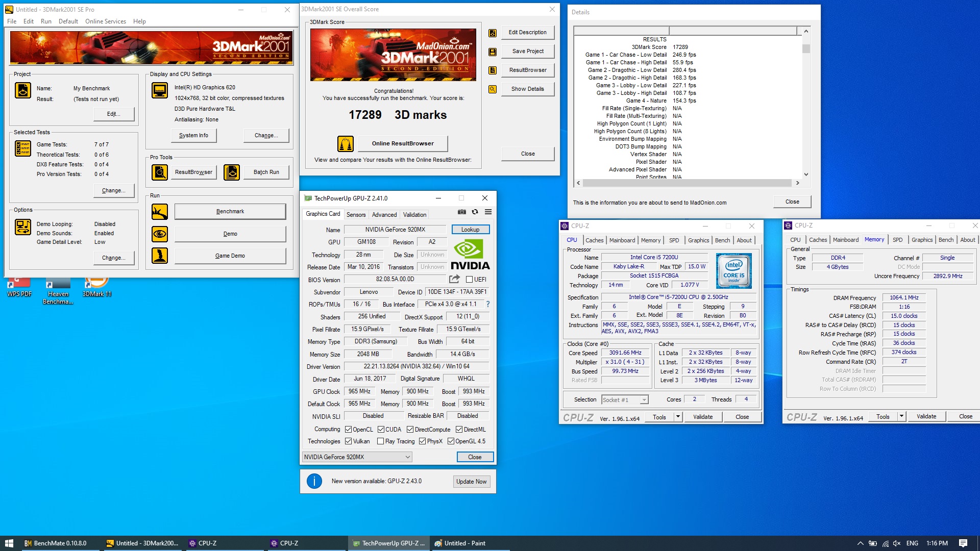Click the Details scroll right arrow
Screen dimensions: 980x551
tap(797, 183)
